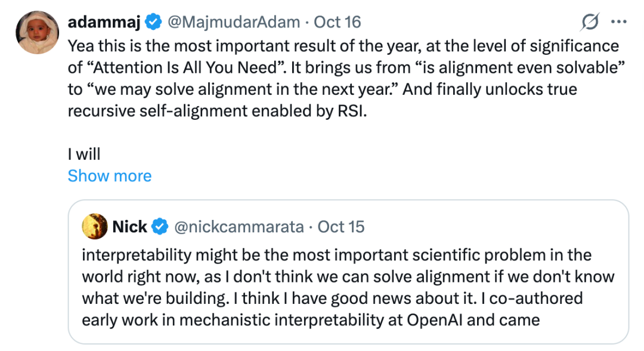
Task: Open the Oct 15 quoted tweet timestamp
Action: [x=341, y=226]
